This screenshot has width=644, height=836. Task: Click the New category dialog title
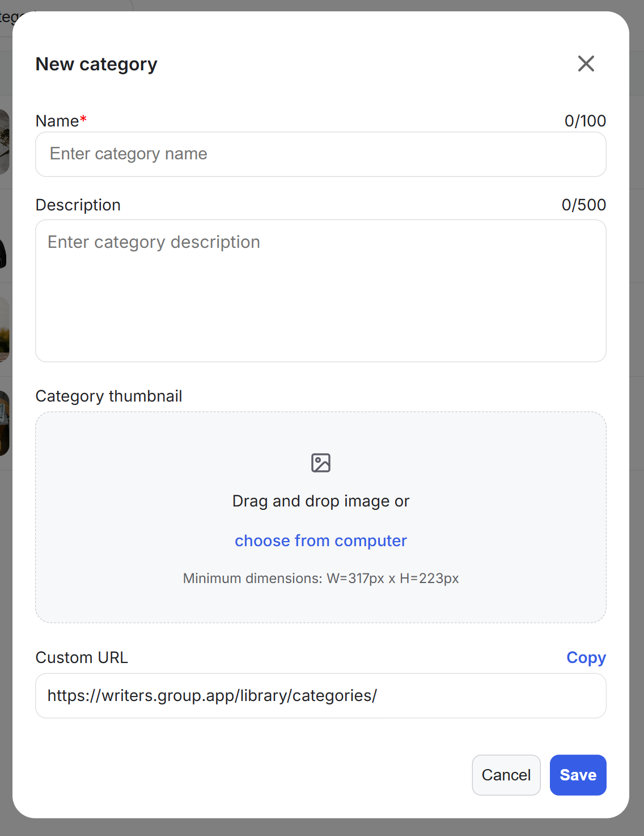click(x=96, y=64)
